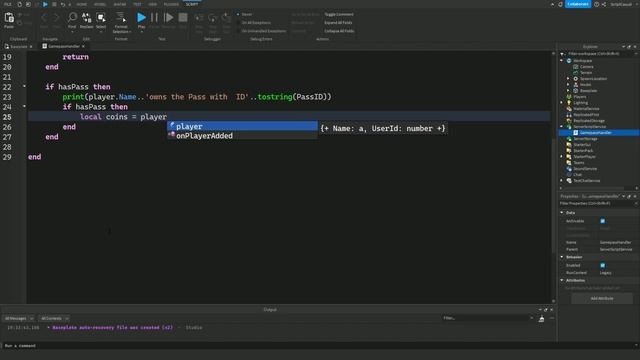This screenshot has width=640, height=360.
Task: Select the Never break-on-error option
Action: 244,14
